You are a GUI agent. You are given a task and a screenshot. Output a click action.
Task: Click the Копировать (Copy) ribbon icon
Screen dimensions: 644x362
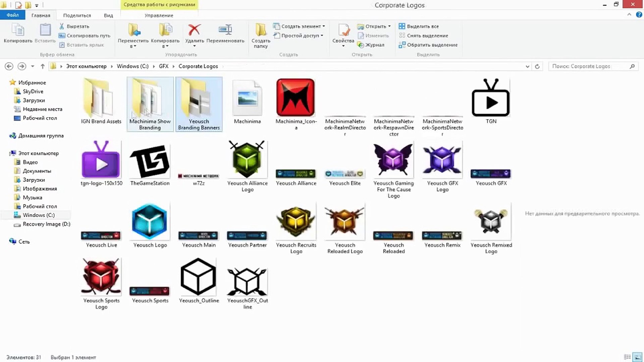18,30
